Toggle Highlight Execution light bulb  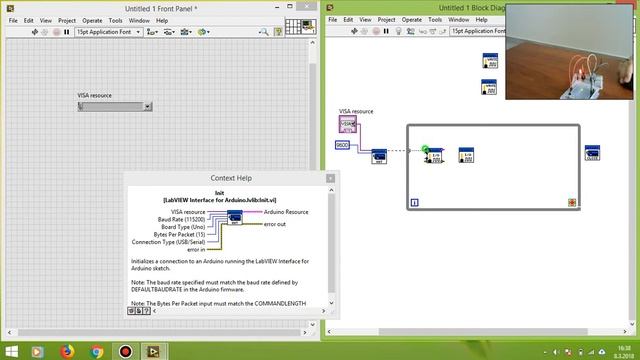click(x=399, y=31)
